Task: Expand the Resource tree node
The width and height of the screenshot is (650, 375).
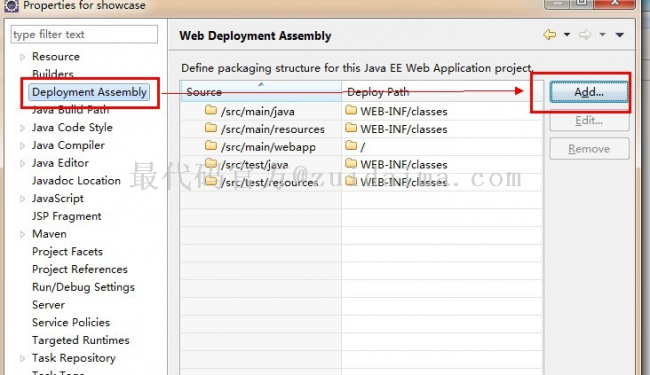Action: point(22,57)
